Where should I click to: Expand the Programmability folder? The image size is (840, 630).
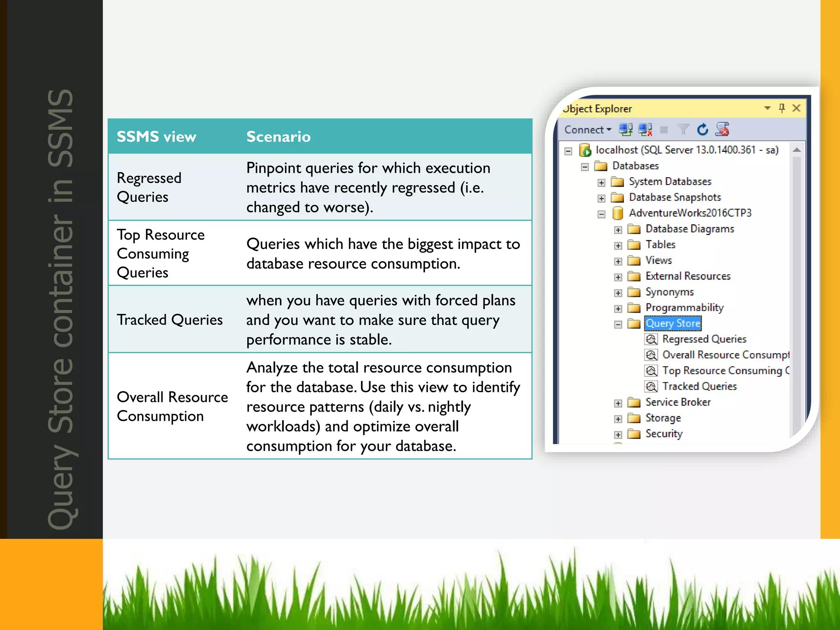coord(618,308)
